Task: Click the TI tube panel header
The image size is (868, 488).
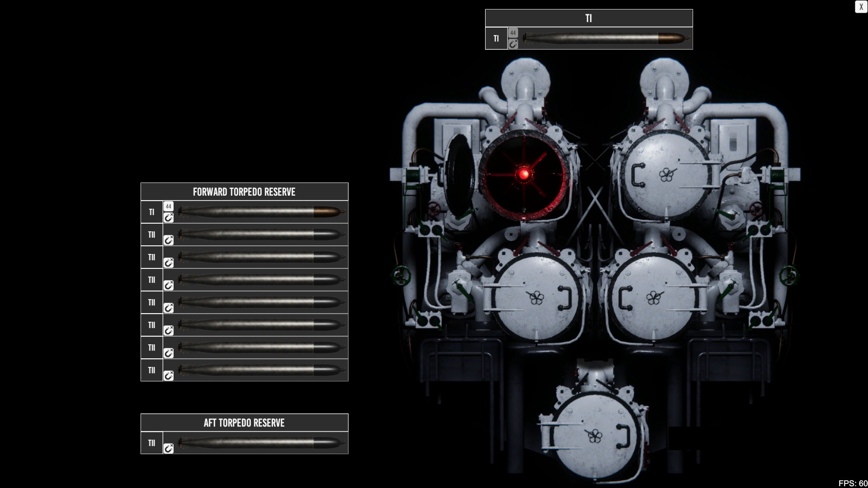Action: pyautogui.click(x=589, y=19)
